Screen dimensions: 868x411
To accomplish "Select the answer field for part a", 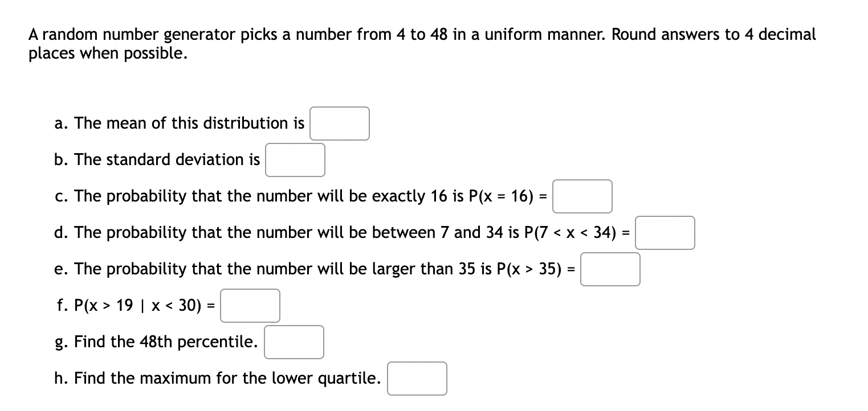I will tap(339, 124).
